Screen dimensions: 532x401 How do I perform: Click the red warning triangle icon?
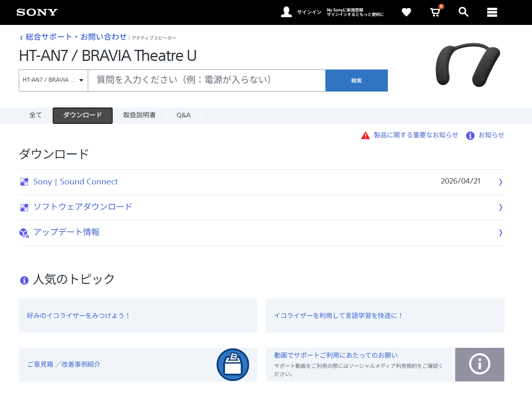(x=365, y=135)
